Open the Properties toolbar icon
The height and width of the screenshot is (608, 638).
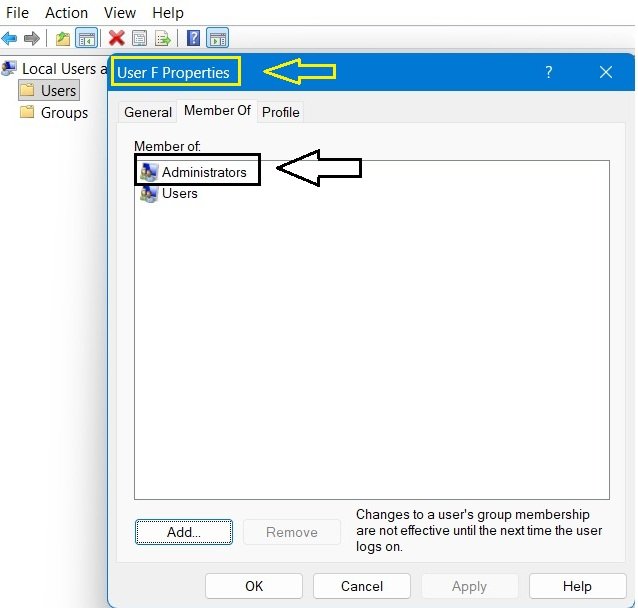[x=140, y=39]
